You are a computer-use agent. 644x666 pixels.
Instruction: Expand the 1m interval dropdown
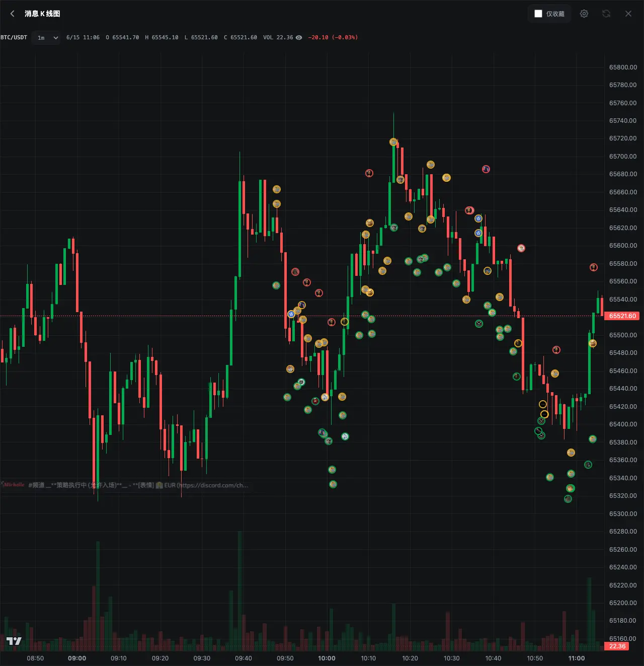46,38
